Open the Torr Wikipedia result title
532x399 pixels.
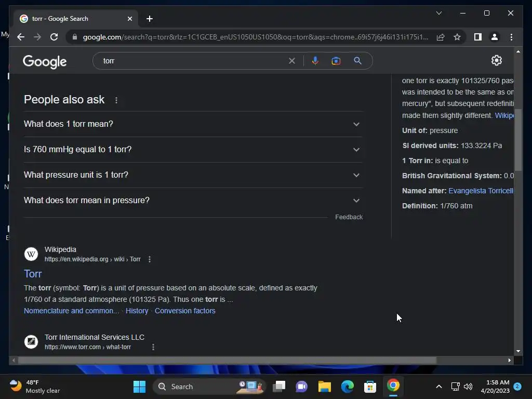click(33, 274)
